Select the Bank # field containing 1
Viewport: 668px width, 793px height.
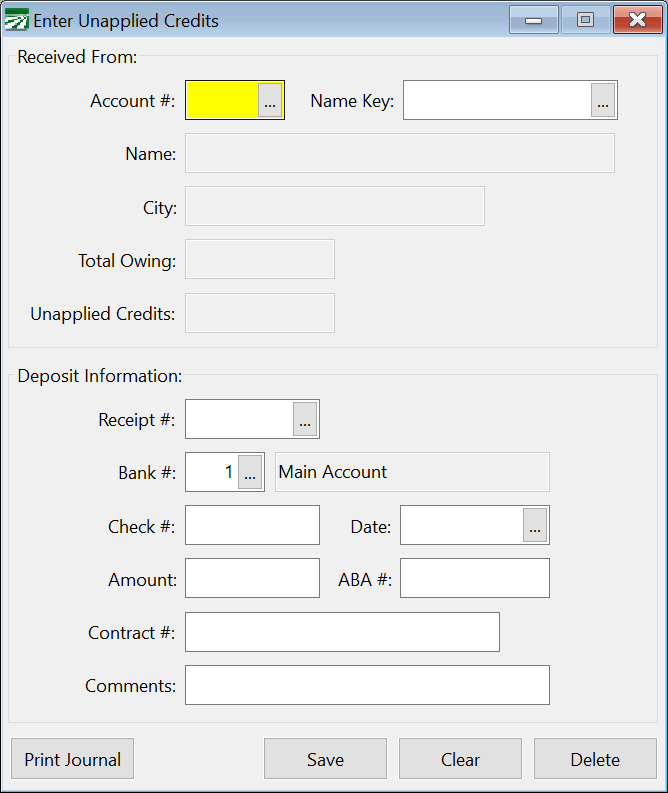(x=212, y=472)
